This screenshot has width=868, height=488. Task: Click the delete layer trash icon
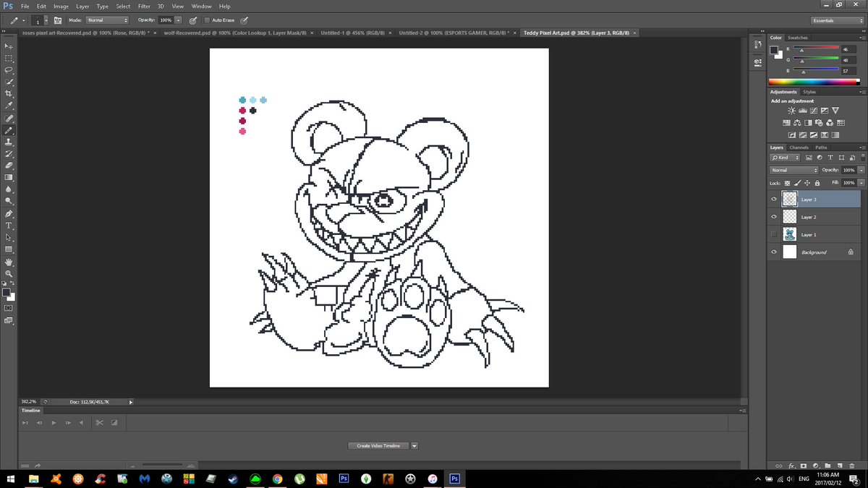pyautogui.click(x=851, y=465)
